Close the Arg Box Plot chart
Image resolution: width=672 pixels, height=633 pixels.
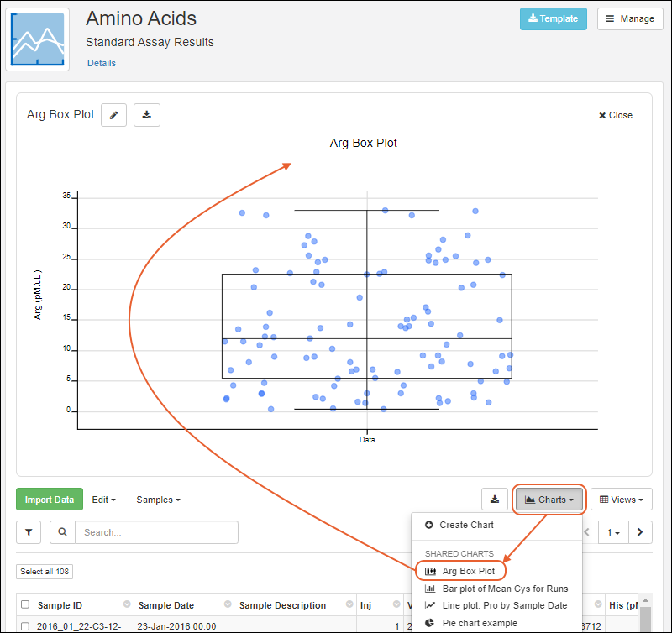616,115
